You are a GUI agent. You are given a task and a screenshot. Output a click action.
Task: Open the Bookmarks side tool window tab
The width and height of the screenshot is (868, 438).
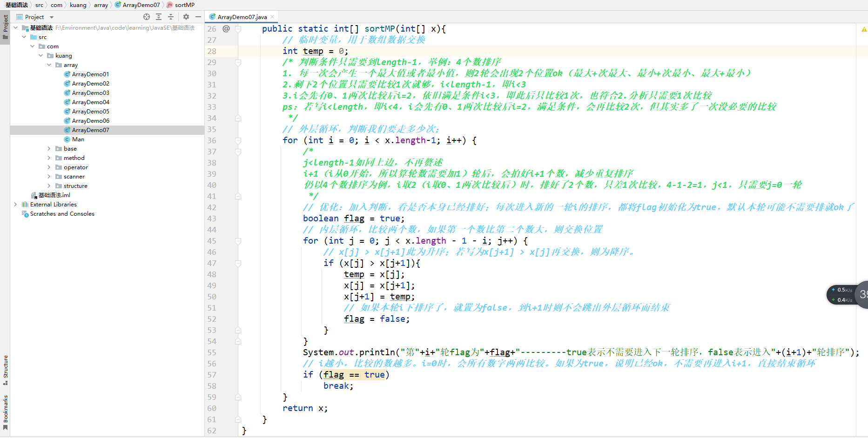click(x=5, y=412)
